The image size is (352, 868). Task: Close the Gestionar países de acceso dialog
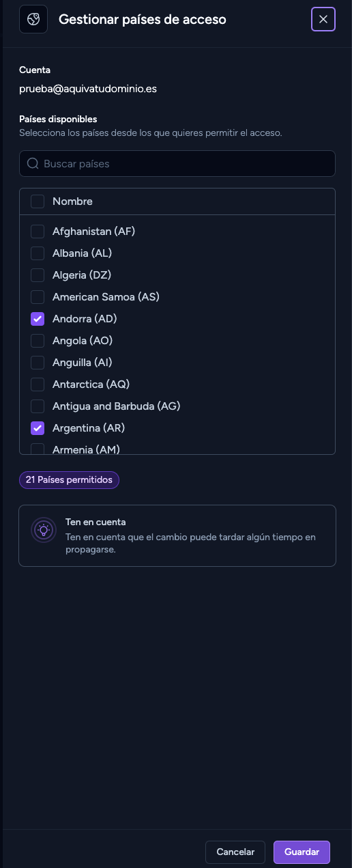(x=323, y=19)
